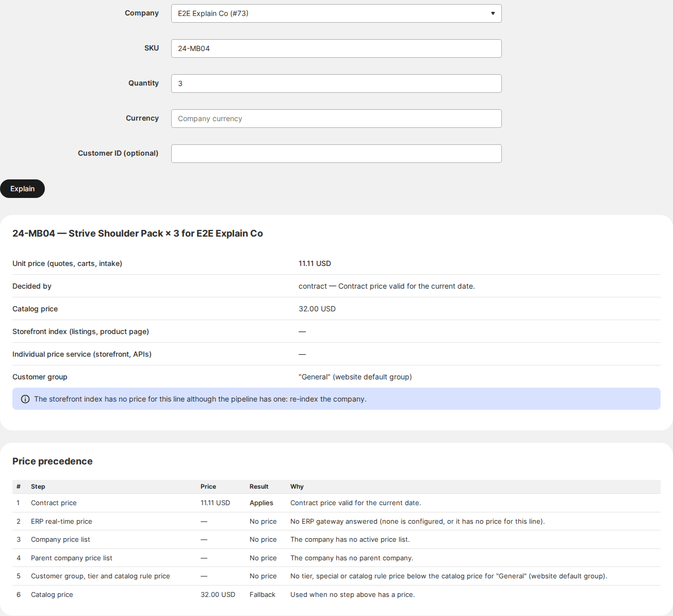Click the "Company price list" step in row 3
This screenshot has width=673, height=616.
tap(60, 540)
